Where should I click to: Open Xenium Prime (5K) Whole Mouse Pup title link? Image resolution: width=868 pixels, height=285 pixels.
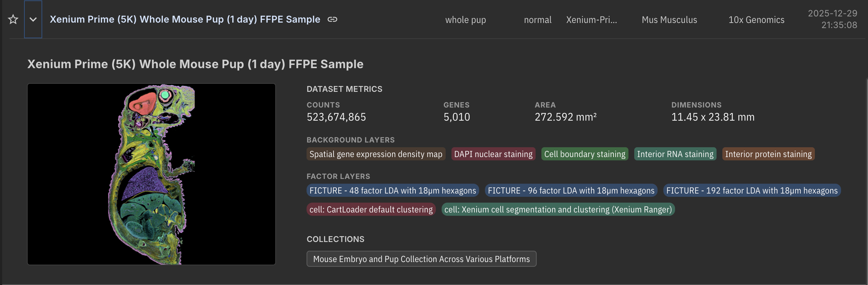pyautogui.click(x=185, y=19)
